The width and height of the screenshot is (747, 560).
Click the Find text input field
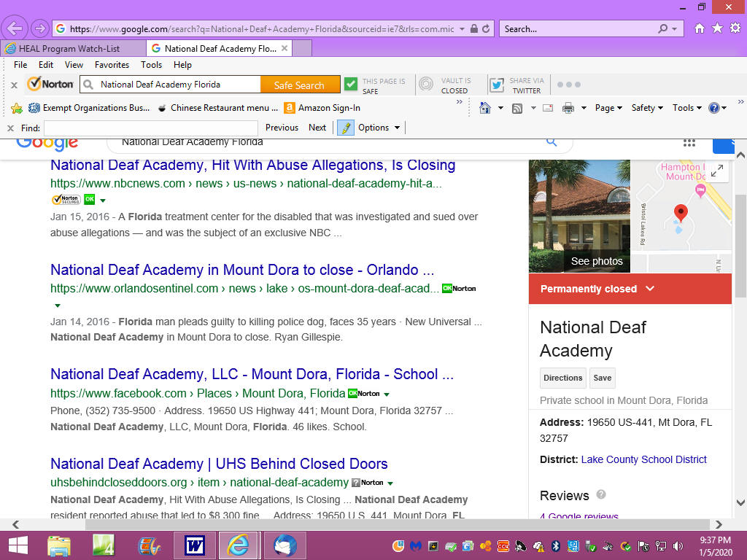pos(151,128)
